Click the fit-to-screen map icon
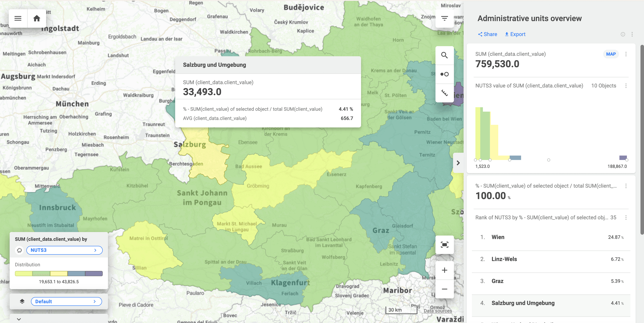Image resolution: width=644 pixels, height=323 pixels. (x=444, y=245)
